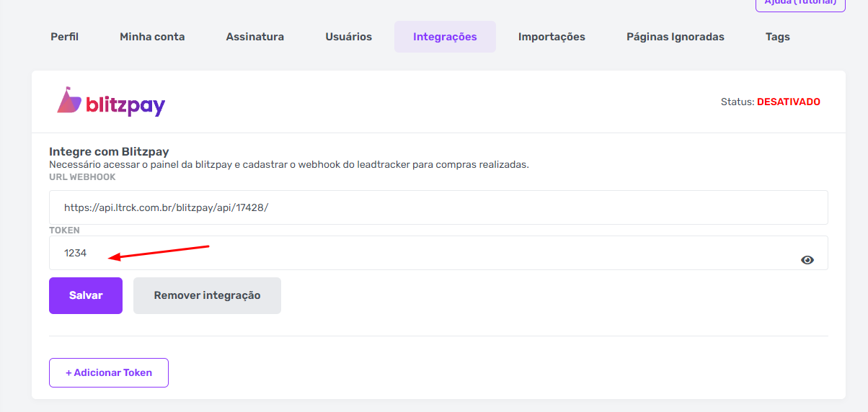Select the Integrações tab
This screenshot has height=412, width=868.
pyautogui.click(x=445, y=37)
